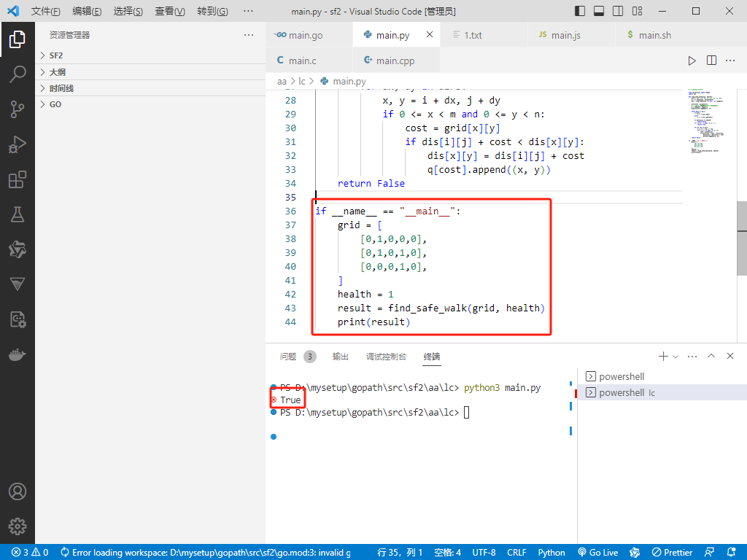The width and height of the screenshot is (747, 560).
Task: Expand the 时间线 timeline section
Action: click(x=150, y=88)
